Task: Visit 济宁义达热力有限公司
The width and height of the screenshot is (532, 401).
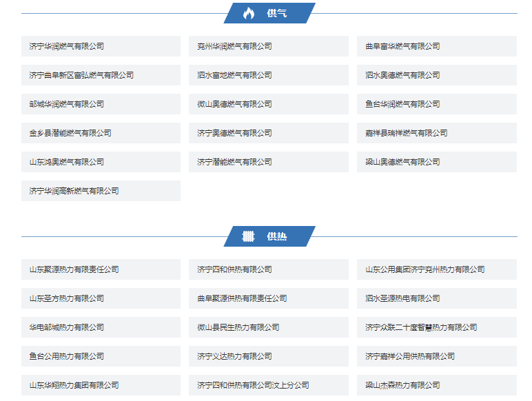Action: tap(269, 356)
